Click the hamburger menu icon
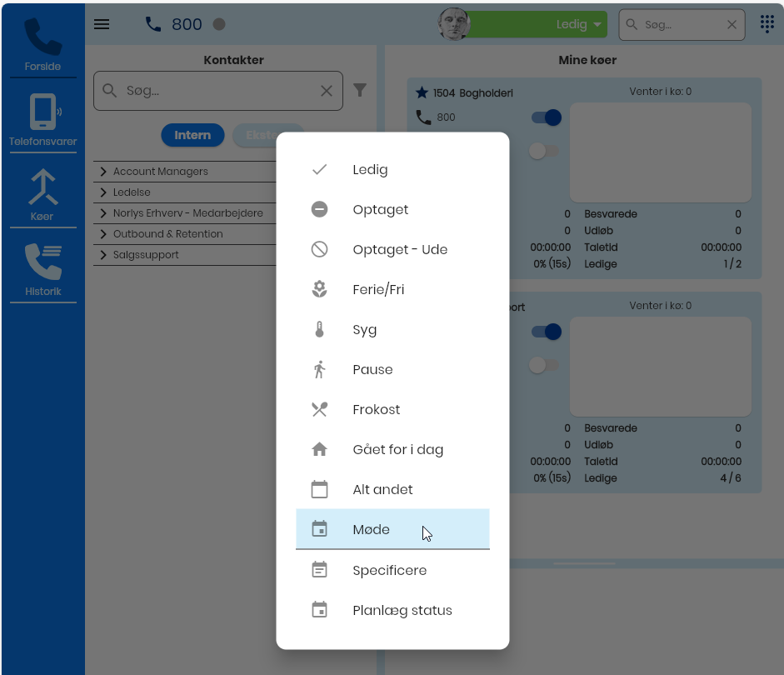Image resolution: width=784 pixels, height=675 pixels. point(102,24)
